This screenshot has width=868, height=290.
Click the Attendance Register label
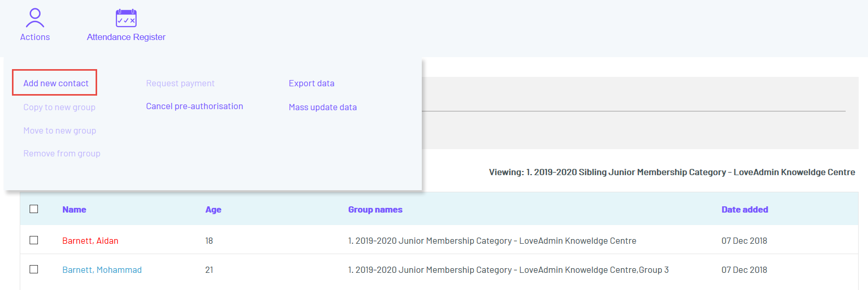coord(126,37)
